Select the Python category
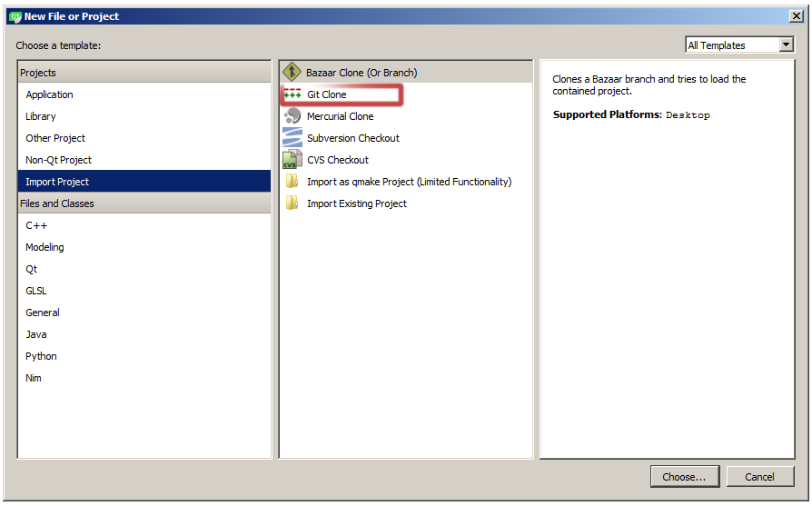Image resolution: width=812 pixels, height=506 pixels. pyautogui.click(x=144, y=356)
